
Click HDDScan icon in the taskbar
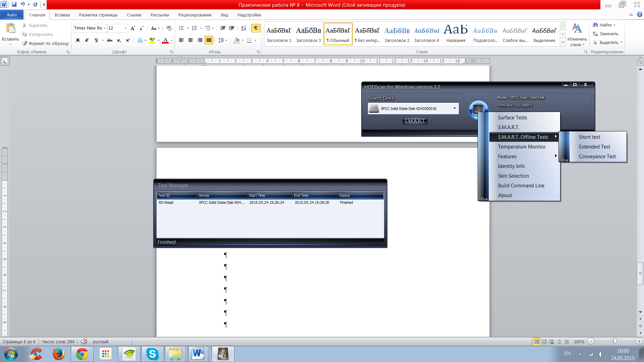point(223,354)
